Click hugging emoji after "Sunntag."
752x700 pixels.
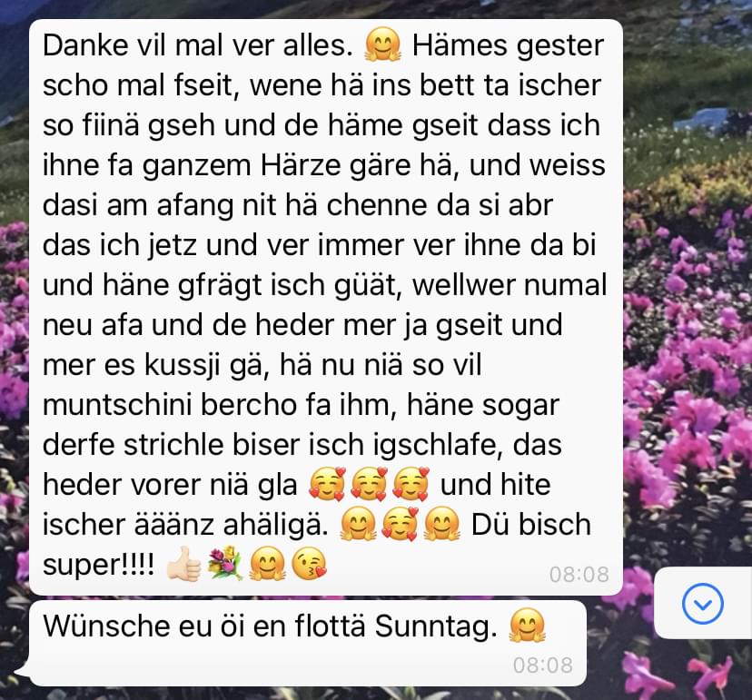coord(527,626)
